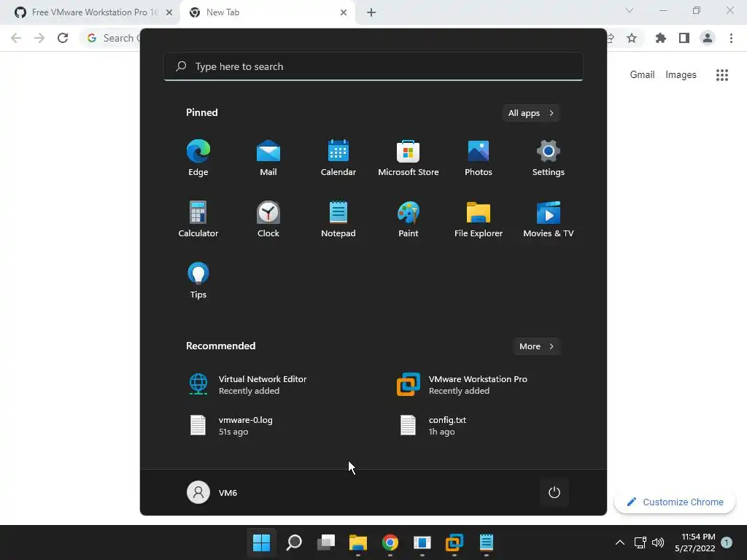747x560 pixels.
Task: Open the network status tray icon
Action: point(640,542)
